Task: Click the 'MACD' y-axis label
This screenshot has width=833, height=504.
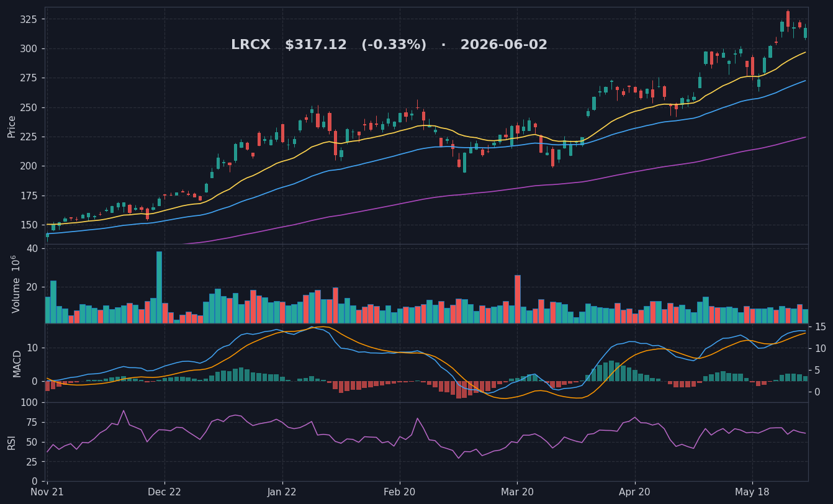Action: tap(17, 363)
